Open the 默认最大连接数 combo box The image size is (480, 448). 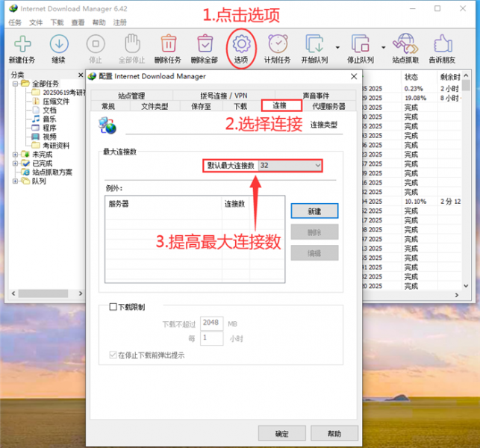click(x=290, y=166)
